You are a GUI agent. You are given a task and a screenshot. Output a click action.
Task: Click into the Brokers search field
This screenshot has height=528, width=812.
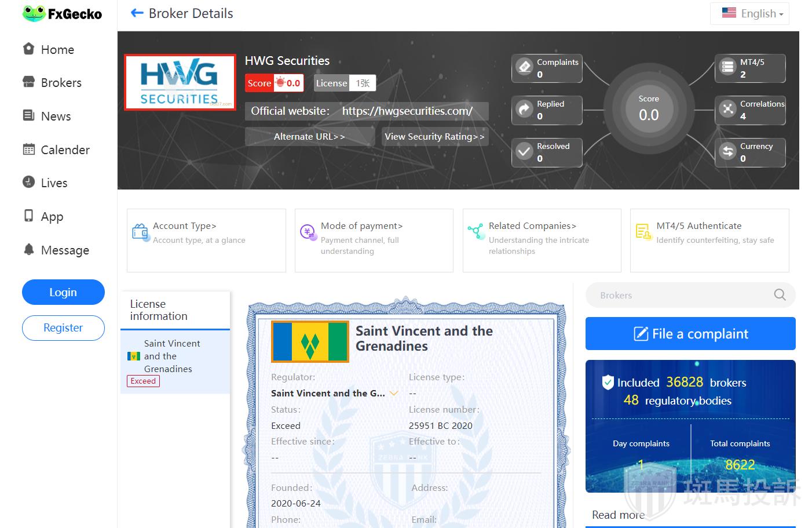pyautogui.click(x=678, y=295)
